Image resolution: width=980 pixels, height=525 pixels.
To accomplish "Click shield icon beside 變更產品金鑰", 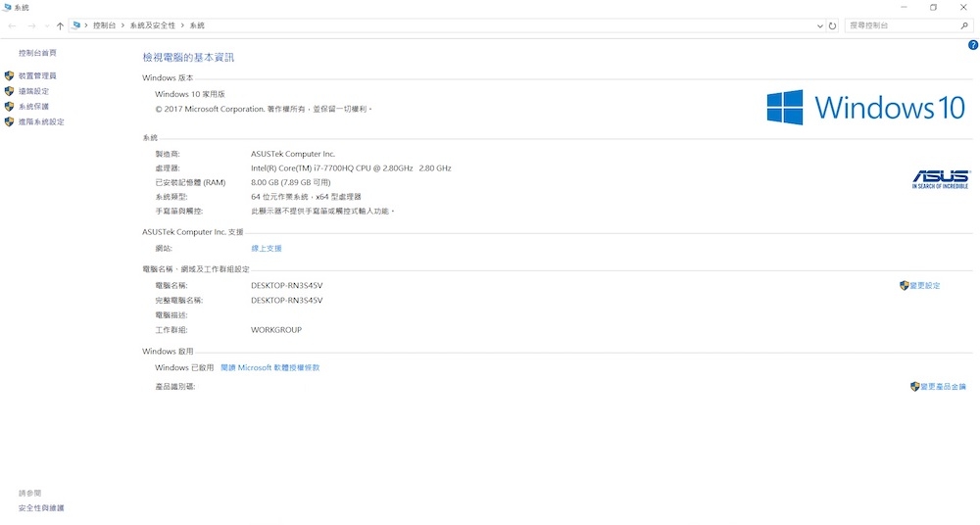I will point(914,387).
